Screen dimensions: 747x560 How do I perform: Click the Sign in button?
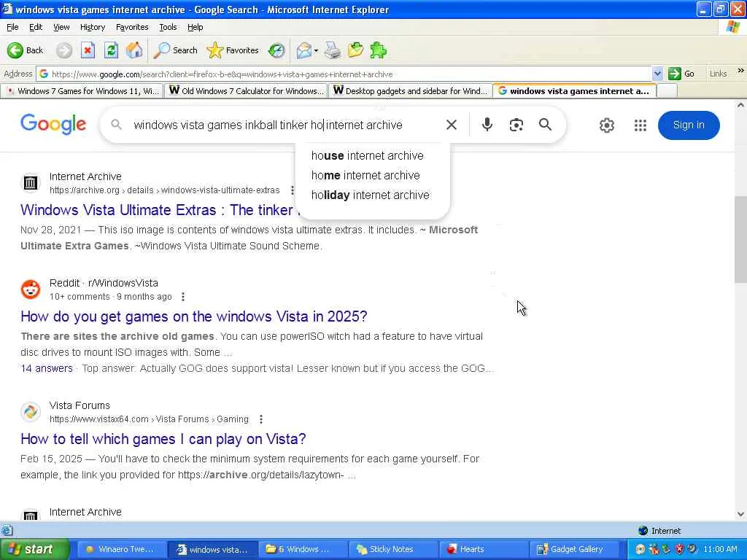click(689, 125)
